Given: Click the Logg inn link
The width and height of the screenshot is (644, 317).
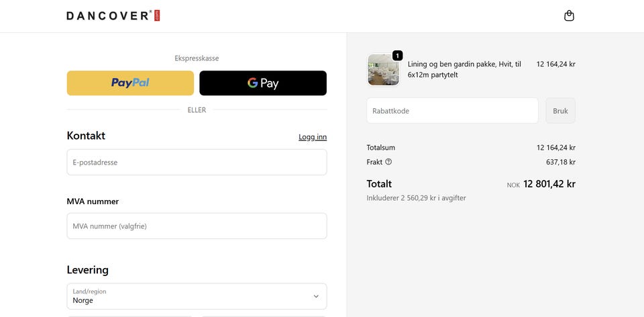Looking at the screenshot, I should coord(313,137).
